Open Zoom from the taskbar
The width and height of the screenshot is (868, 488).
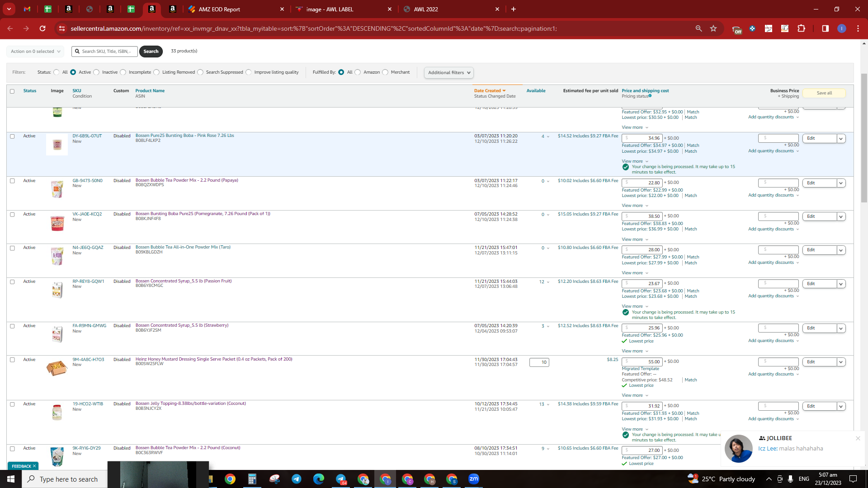click(474, 479)
